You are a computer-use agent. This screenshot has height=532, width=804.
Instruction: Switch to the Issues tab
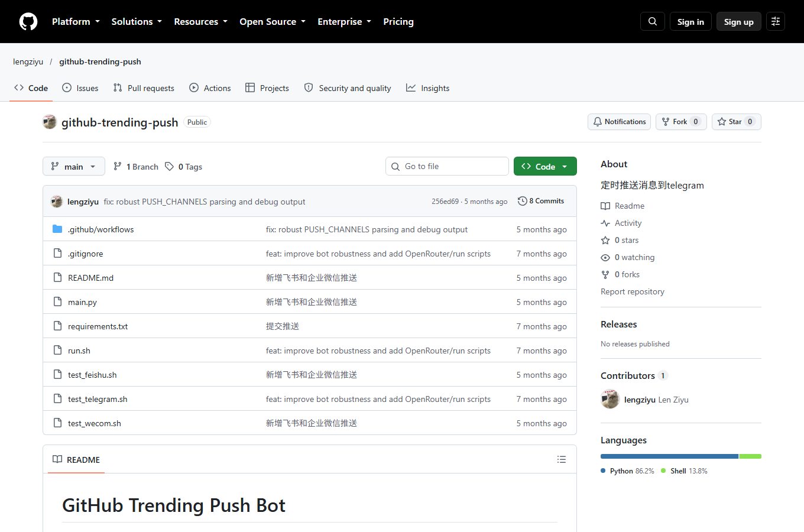[x=80, y=88]
